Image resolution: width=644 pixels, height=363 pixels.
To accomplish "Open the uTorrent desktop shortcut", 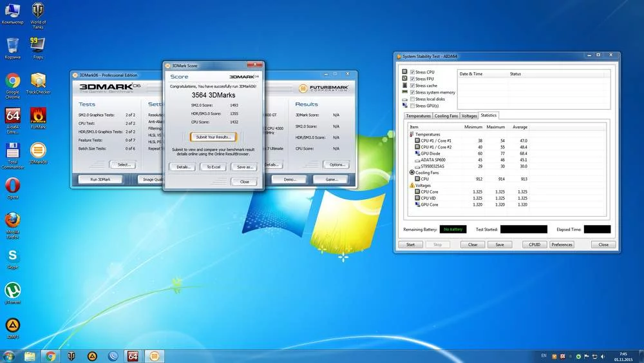I will click(x=12, y=291).
